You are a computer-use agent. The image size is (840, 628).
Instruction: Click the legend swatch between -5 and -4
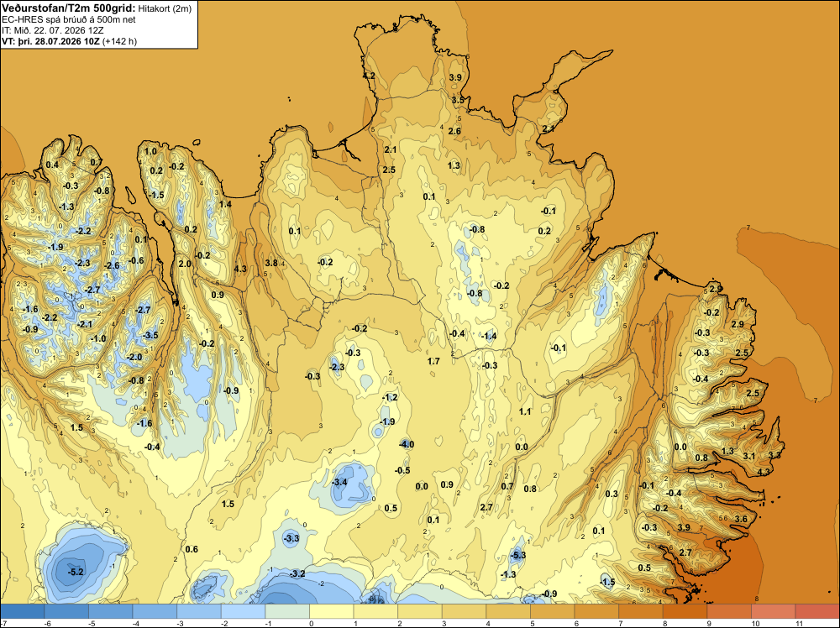pyautogui.click(x=110, y=611)
